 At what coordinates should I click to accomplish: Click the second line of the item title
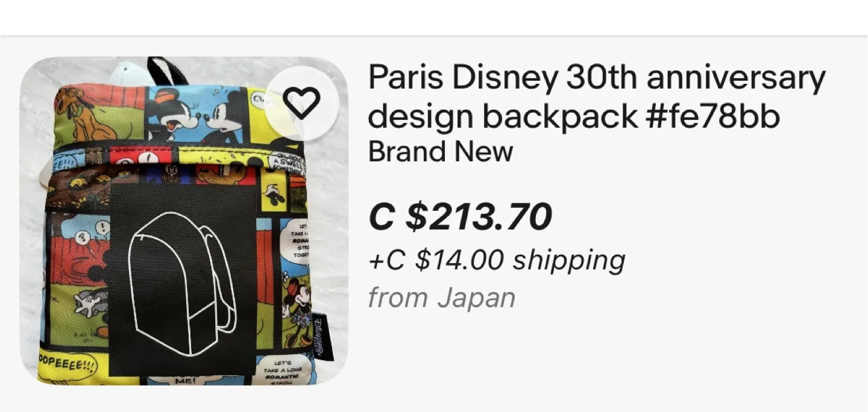point(576,116)
